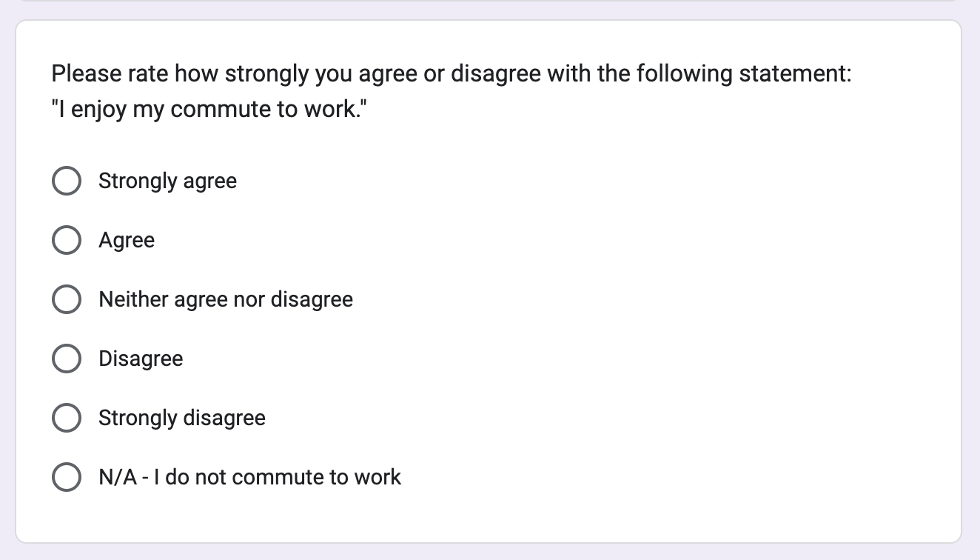Click the "Neither agree nor disagree" label
980x560 pixels.
click(226, 300)
